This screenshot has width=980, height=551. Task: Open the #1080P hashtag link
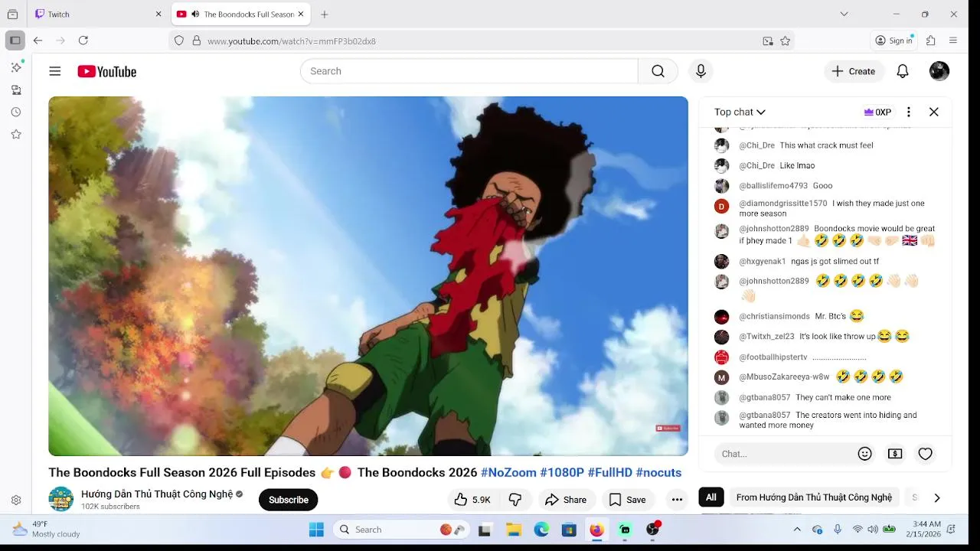tap(562, 472)
